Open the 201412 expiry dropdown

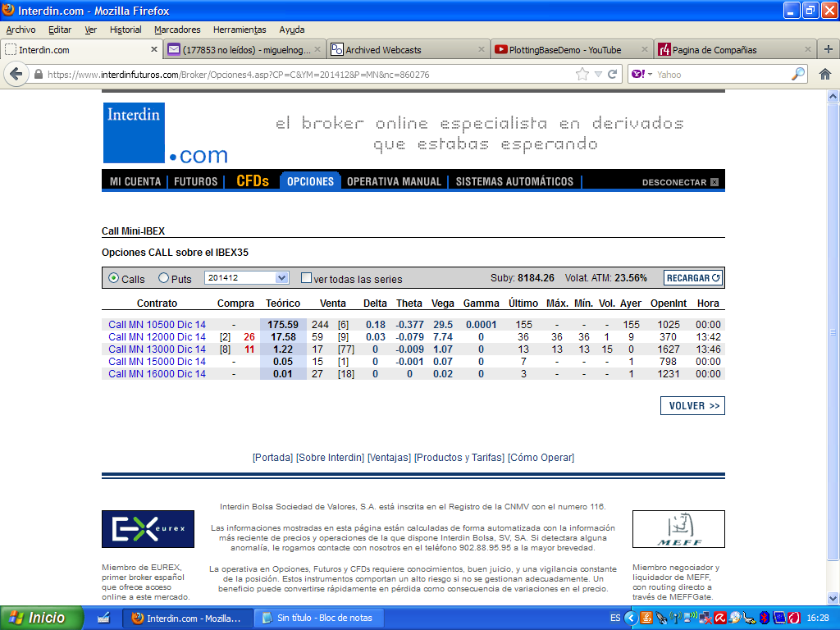coord(246,277)
